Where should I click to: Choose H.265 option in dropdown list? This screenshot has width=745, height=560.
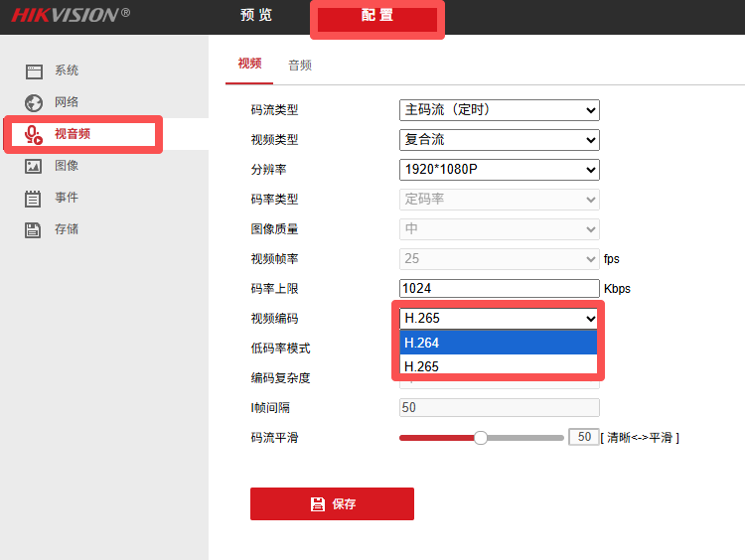[x=498, y=366]
